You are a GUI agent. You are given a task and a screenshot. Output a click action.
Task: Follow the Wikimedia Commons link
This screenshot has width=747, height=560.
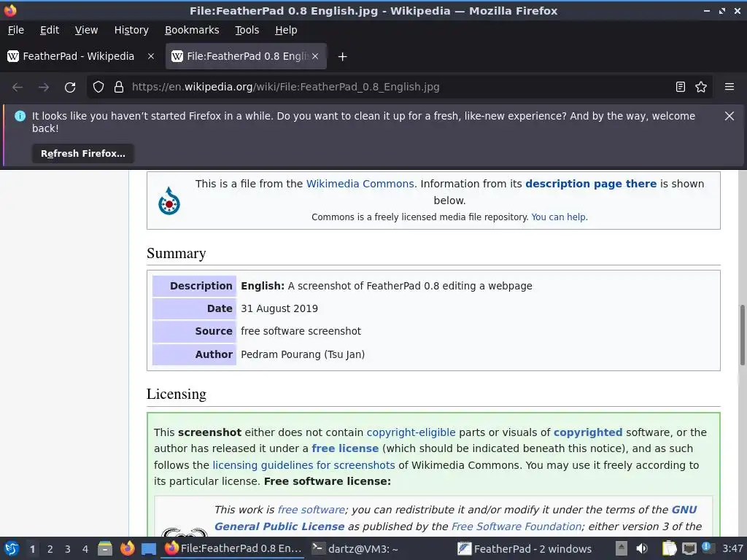[360, 184]
